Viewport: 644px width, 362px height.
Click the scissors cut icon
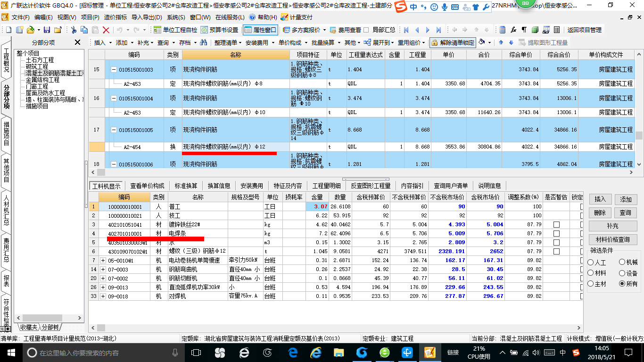(x=74, y=30)
